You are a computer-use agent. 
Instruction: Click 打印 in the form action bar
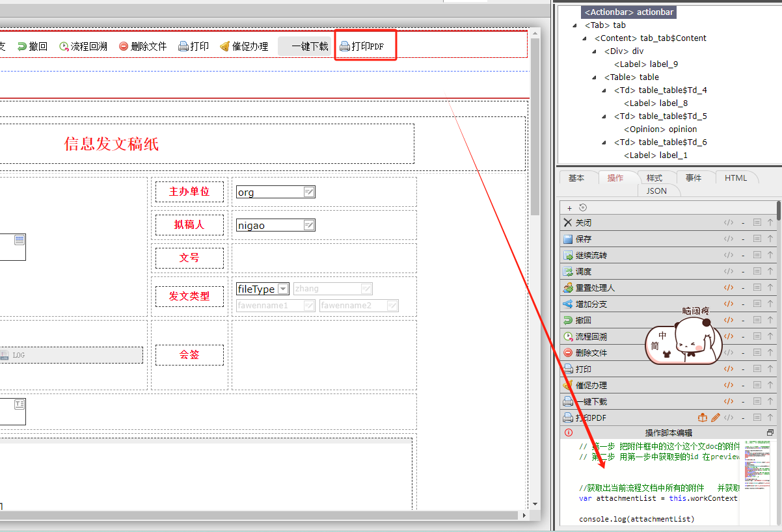[193, 46]
